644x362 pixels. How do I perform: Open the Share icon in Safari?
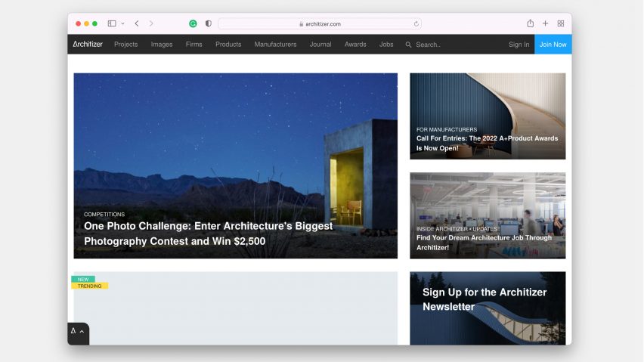530,23
